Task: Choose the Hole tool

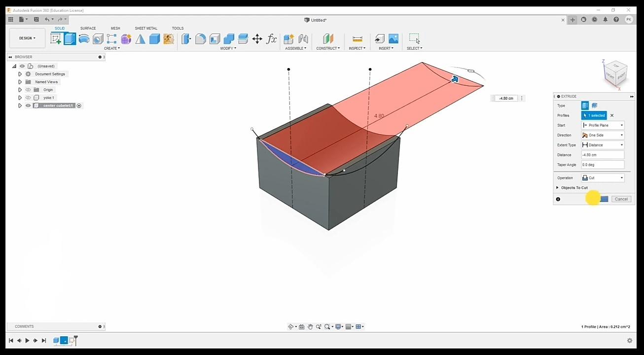Action: click(98, 39)
